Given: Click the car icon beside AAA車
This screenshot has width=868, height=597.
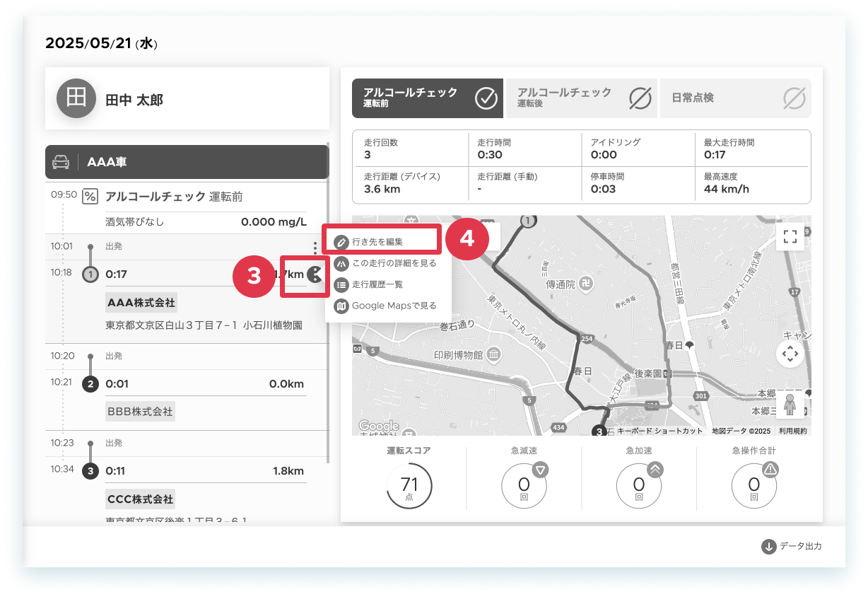Looking at the screenshot, I should 61,162.
